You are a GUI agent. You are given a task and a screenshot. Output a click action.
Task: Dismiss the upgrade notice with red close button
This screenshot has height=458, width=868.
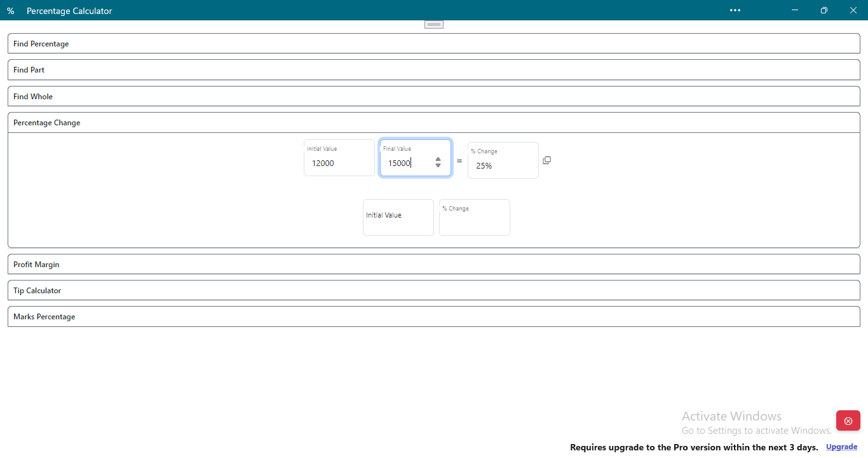848,420
